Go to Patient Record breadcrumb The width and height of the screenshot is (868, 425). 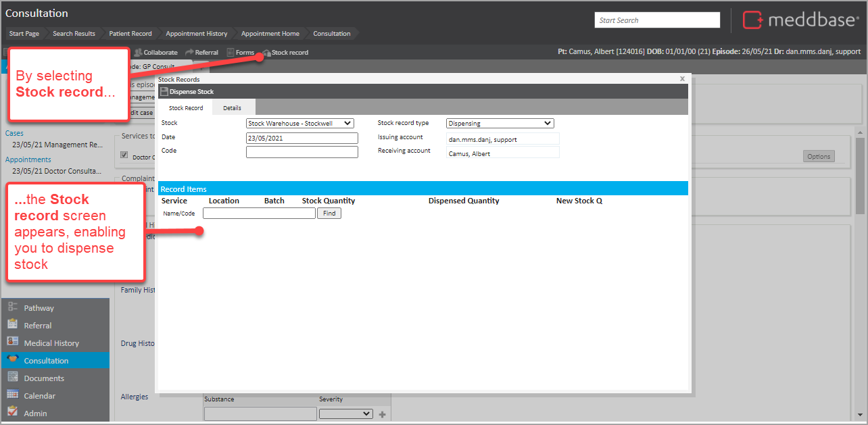click(x=130, y=33)
